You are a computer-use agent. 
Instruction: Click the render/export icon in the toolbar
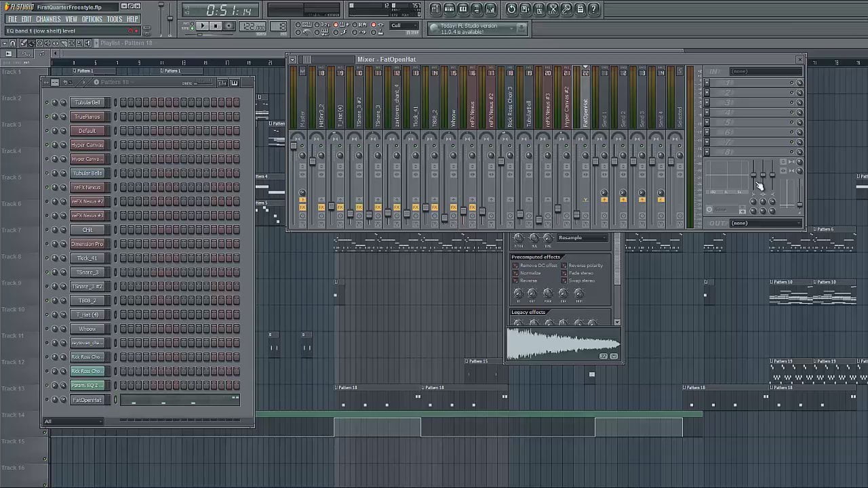pyautogui.click(x=539, y=9)
